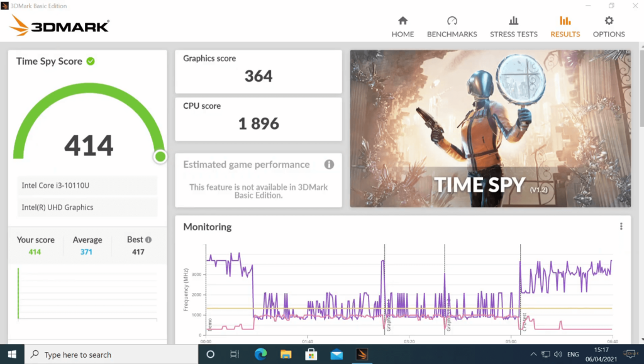Show hidden system tray icons

point(533,354)
